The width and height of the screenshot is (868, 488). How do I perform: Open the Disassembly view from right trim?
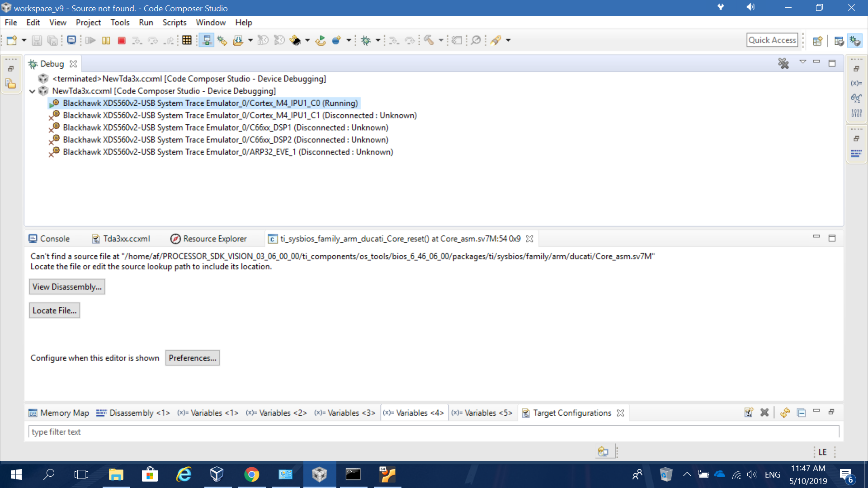coord(856,154)
